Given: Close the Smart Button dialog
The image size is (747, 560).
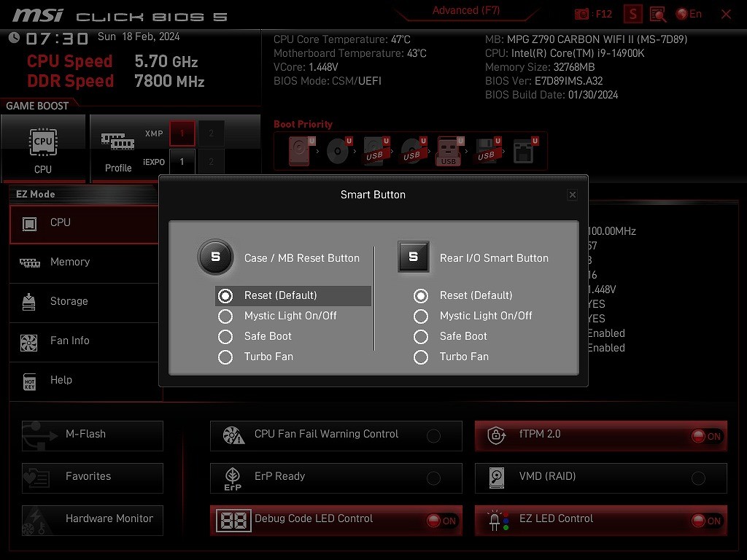Looking at the screenshot, I should [x=573, y=195].
